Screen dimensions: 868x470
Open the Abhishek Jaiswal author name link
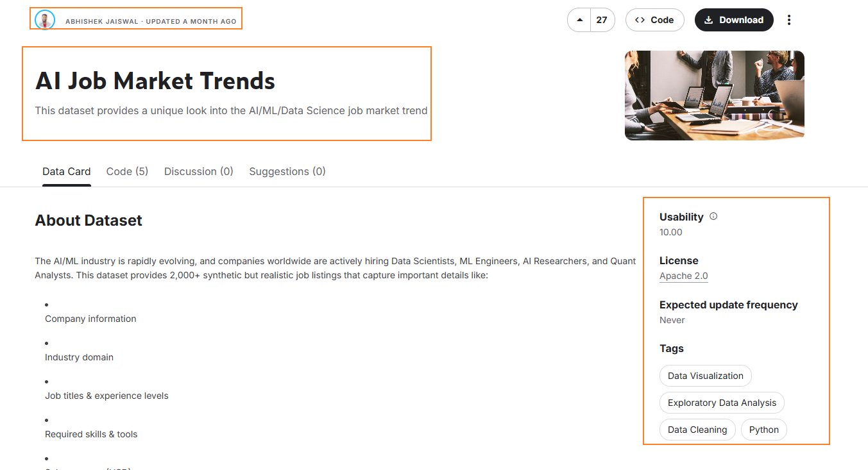click(x=101, y=21)
